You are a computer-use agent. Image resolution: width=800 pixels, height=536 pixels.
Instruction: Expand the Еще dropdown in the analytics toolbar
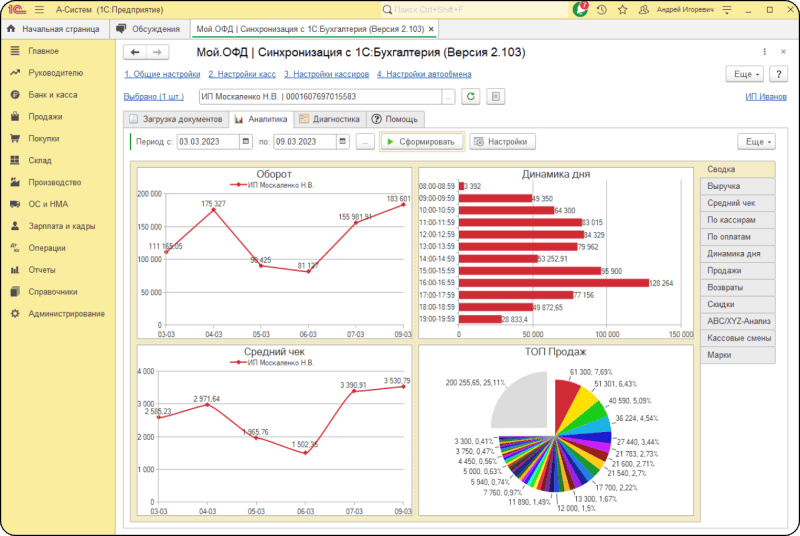point(756,142)
